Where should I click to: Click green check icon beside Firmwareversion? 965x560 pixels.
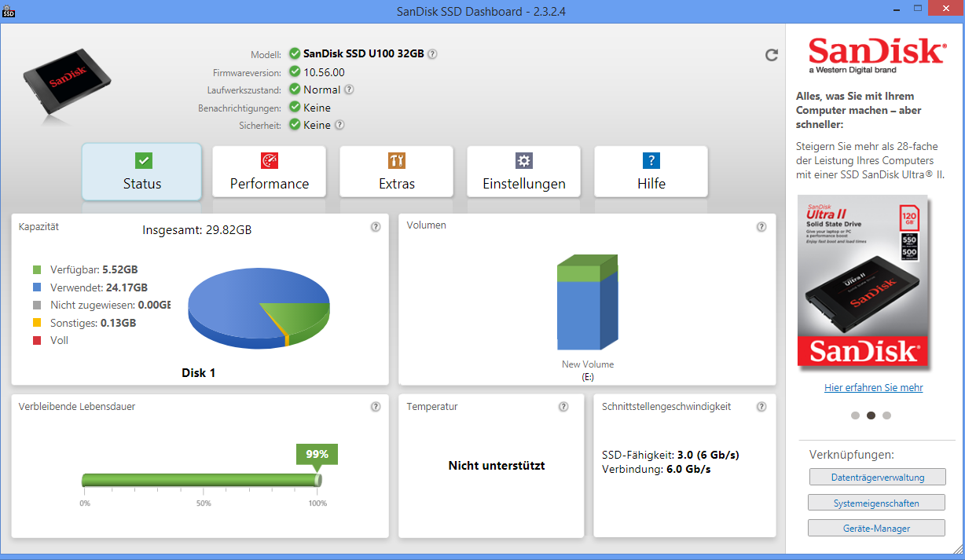pos(295,71)
